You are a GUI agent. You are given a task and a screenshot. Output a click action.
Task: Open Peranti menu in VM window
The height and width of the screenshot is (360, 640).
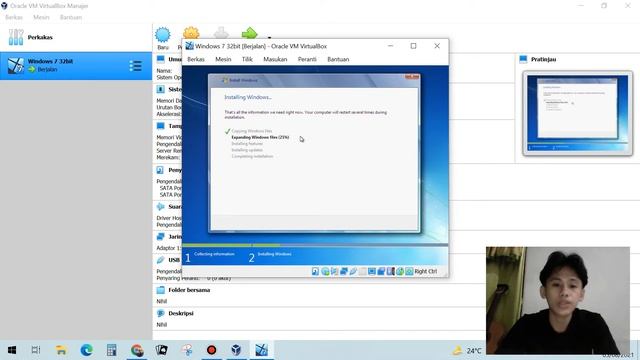tap(307, 59)
